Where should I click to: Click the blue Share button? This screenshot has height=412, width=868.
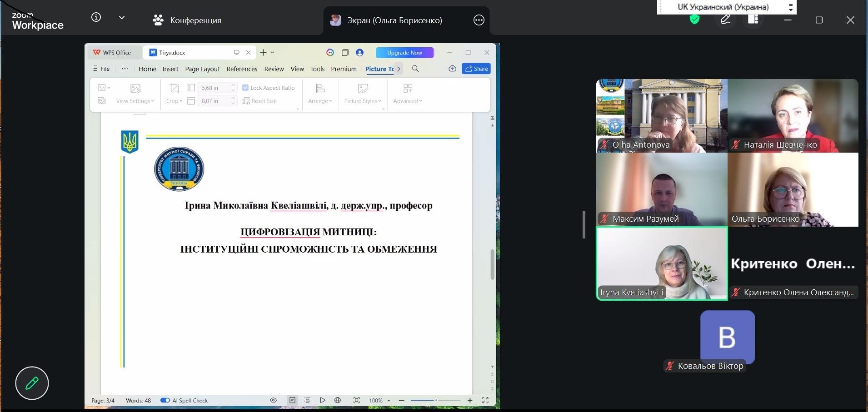tap(476, 69)
